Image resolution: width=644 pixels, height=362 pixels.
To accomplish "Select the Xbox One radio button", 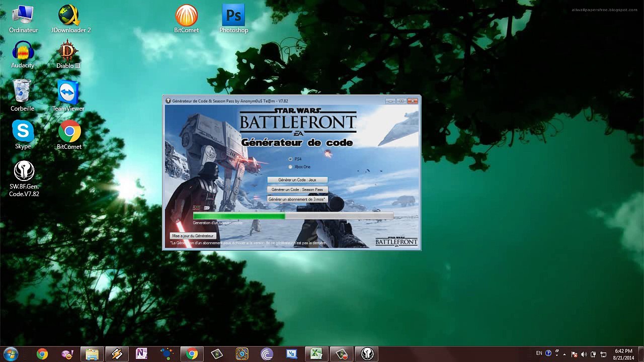I will point(290,167).
